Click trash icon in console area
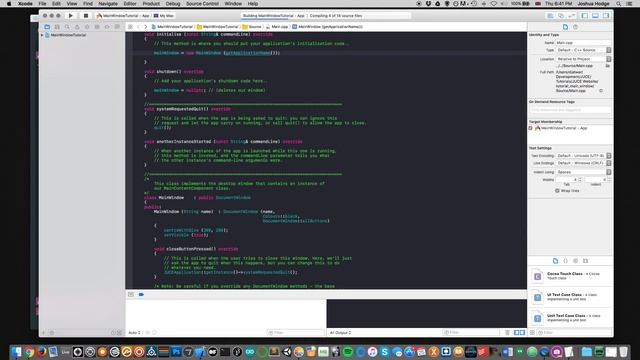This screenshot has height=360, width=640. (507, 333)
